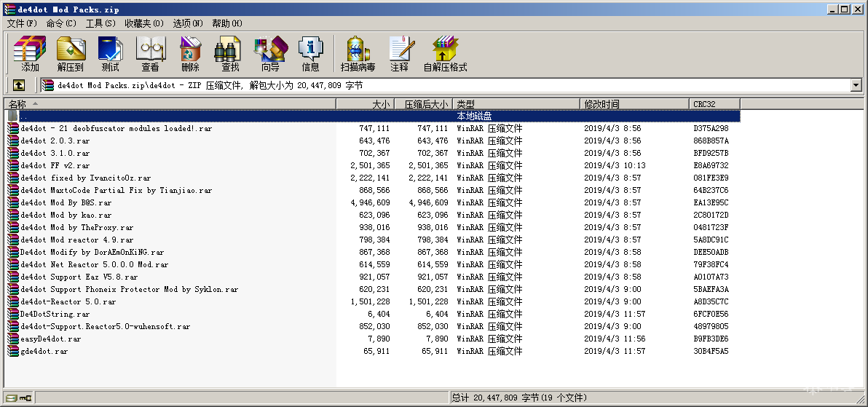This screenshot has width=868, height=407.
Task: Select de4dot Net Reactor 5.0.0.0 Mod.rar
Action: (x=94, y=265)
